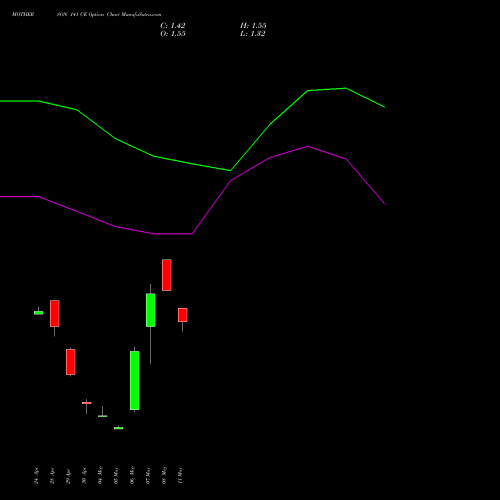The image size is (500, 500).
Task: Select the 07 May date label
Action: [x=148, y=475]
